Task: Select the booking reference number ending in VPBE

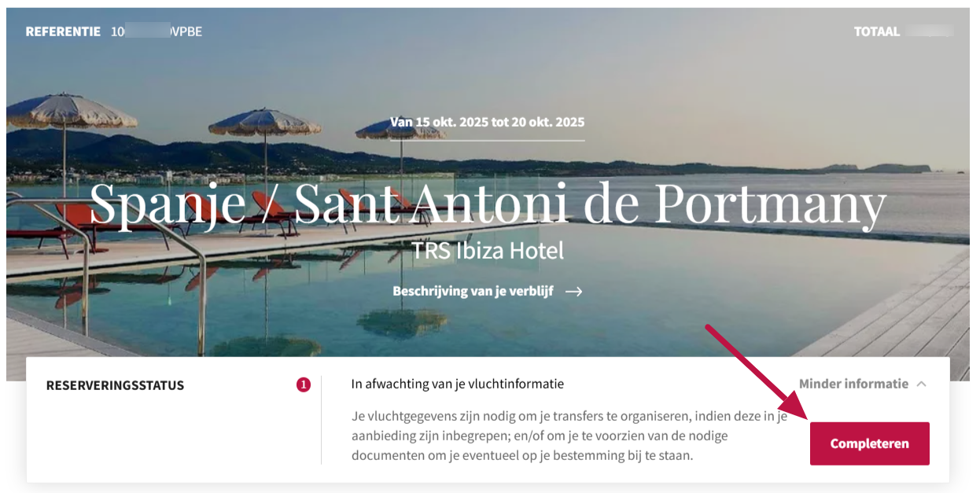Action: click(157, 31)
